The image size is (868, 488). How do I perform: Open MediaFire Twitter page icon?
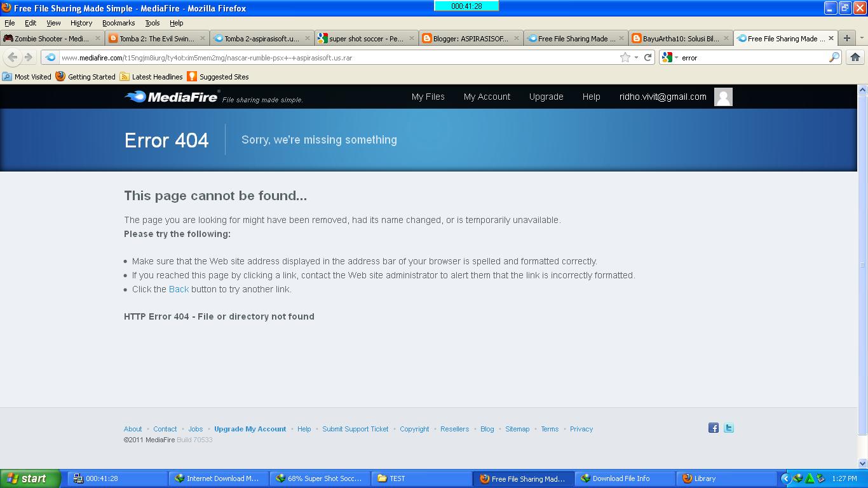(729, 428)
